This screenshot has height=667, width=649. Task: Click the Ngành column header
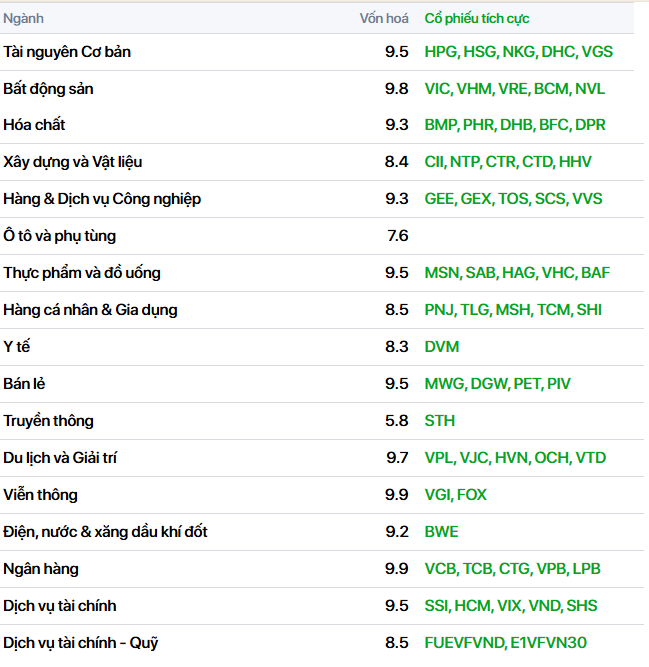[24, 18]
